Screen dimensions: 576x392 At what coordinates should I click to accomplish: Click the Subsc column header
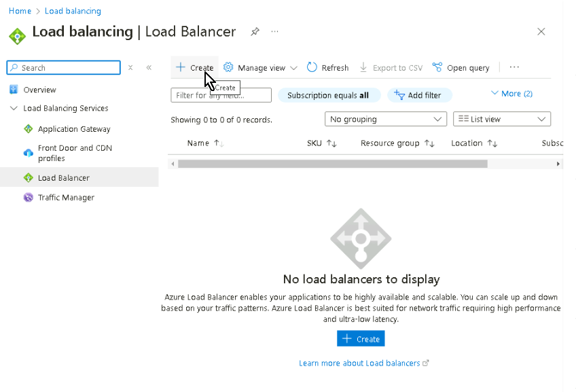click(552, 143)
